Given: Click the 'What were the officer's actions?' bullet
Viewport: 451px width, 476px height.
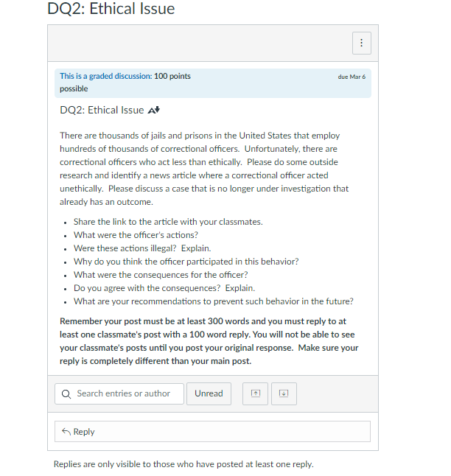Looking at the screenshot, I should pyautogui.click(x=136, y=235).
